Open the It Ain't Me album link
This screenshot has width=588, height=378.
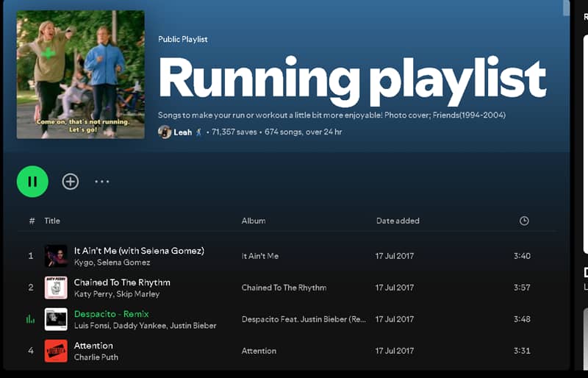(x=260, y=256)
